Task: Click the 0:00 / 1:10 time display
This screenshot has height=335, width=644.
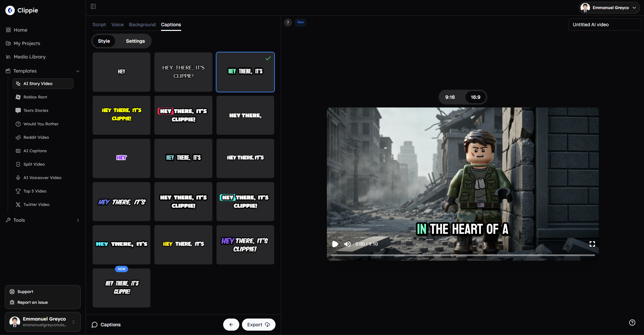Action: tap(366, 244)
